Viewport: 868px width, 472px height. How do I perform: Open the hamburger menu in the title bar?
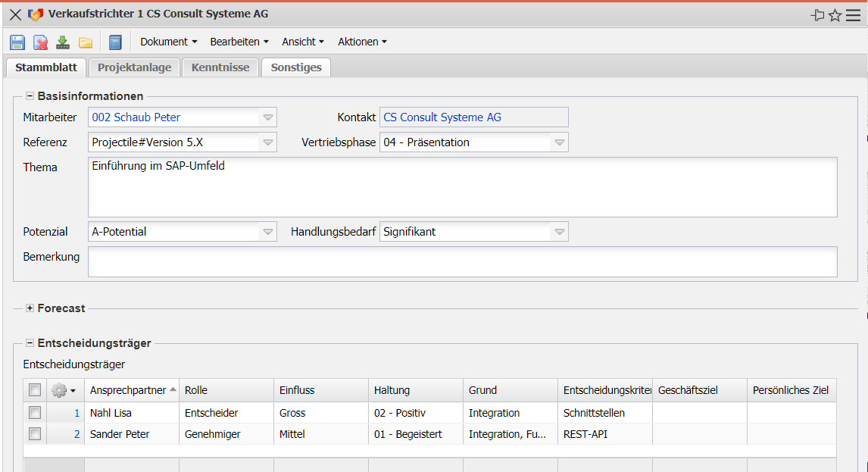(x=853, y=15)
